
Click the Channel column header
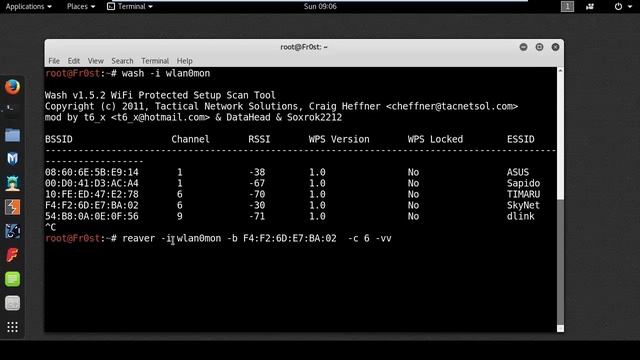click(190, 139)
